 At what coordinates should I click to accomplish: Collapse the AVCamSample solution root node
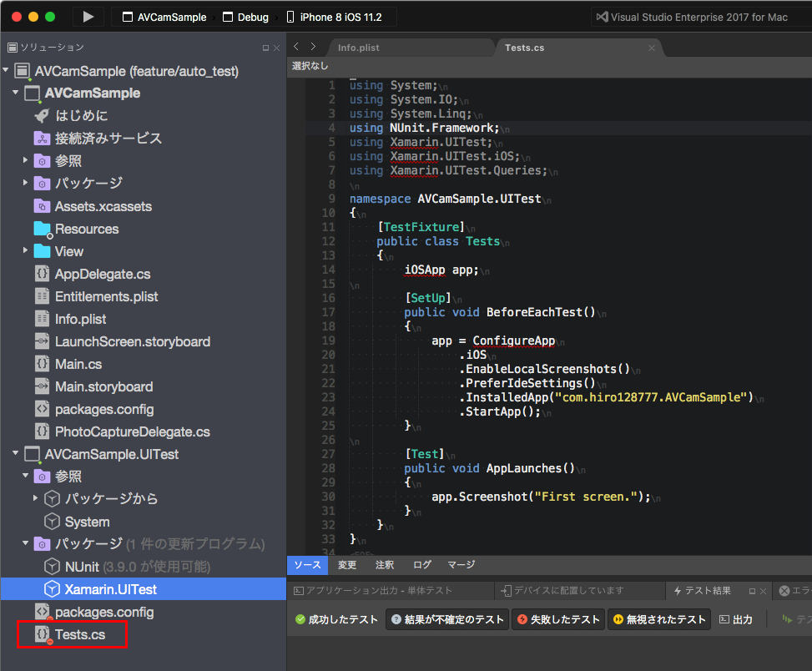pyautogui.click(x=6, y=70)
